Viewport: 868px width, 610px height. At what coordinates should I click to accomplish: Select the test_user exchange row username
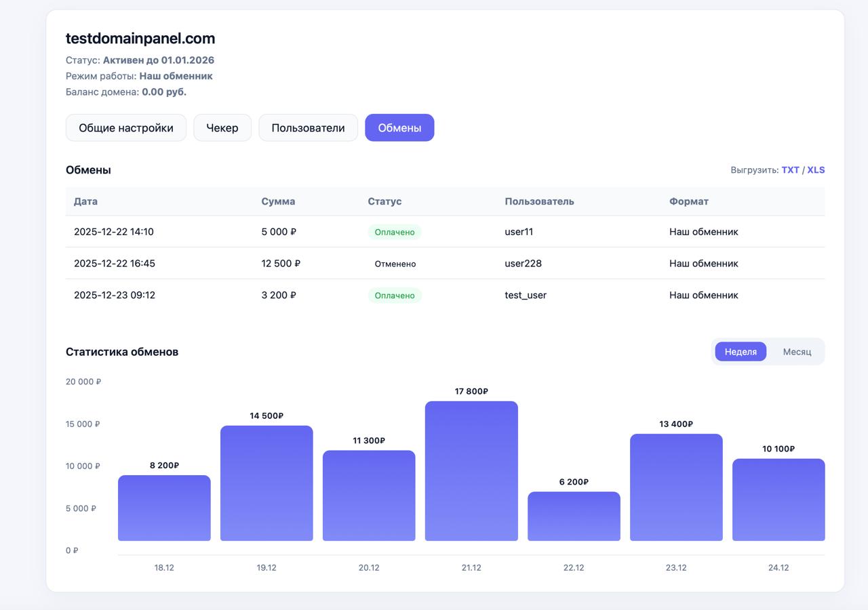pos(526,296)
